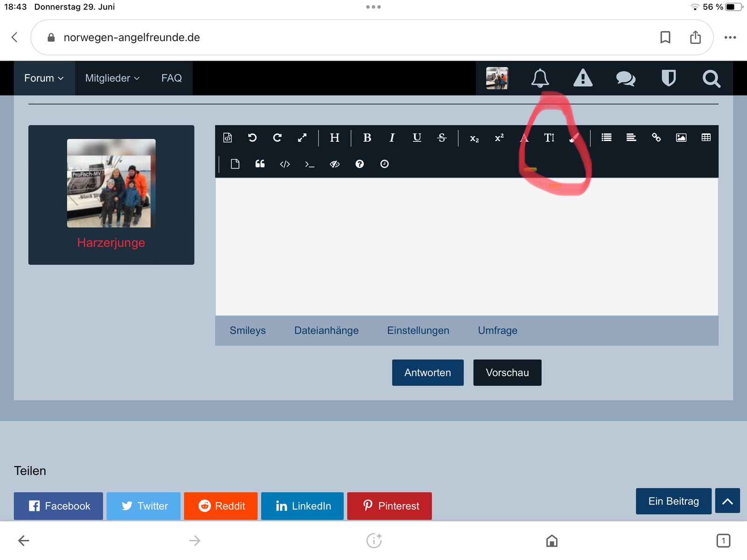Expand the Mitglieder dropdown menu
Screen dimensions: 747x560
click(x=112, y=78)
